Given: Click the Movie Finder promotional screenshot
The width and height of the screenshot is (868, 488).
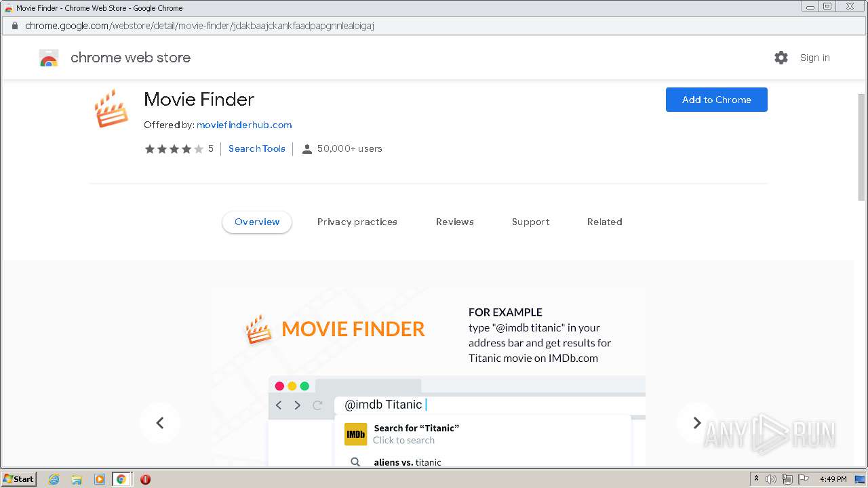Looking at the screenshot, I should click(429, 377).
